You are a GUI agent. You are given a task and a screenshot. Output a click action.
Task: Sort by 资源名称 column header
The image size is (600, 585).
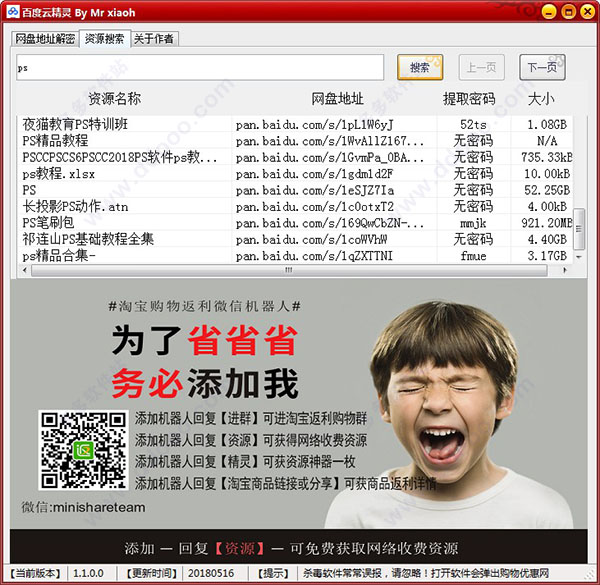click(x=114, y=99)
